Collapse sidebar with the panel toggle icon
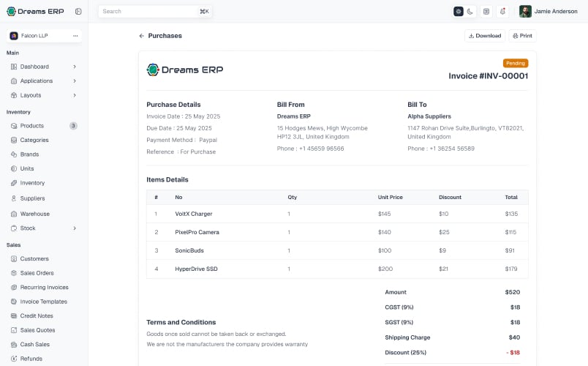 [x=78, y=11]
